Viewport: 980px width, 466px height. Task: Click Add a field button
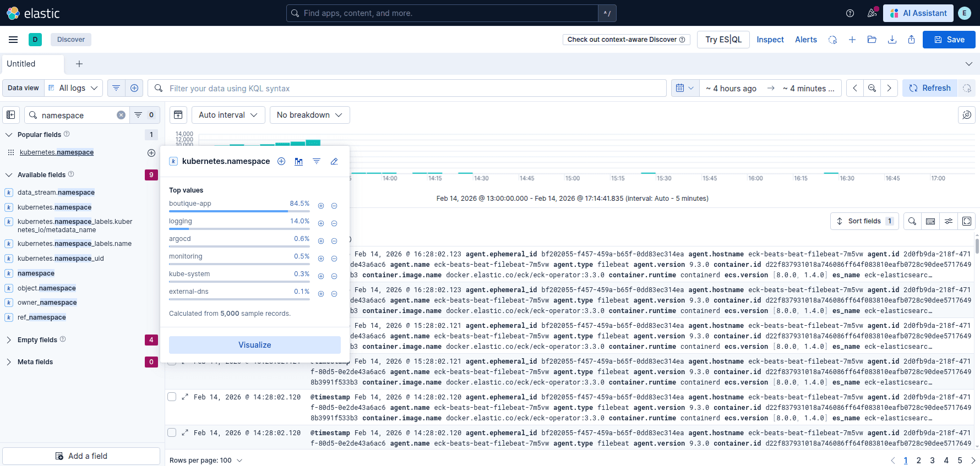pos(81,456)
